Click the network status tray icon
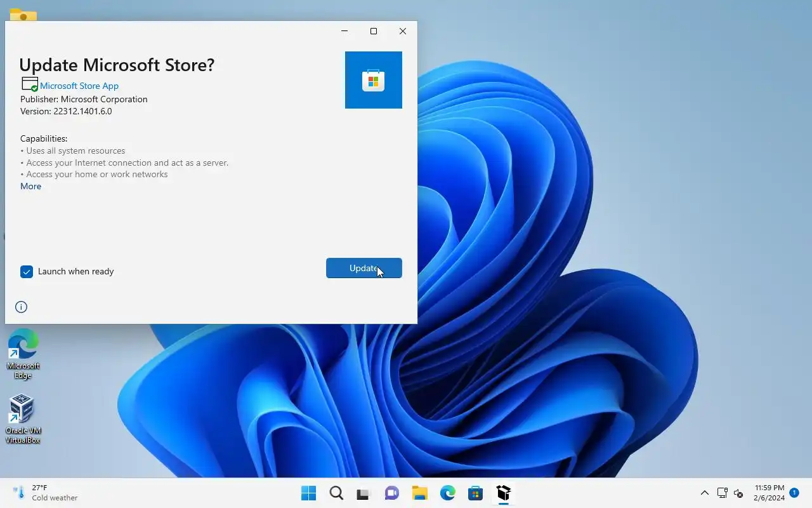 click(x=722, y=493)
